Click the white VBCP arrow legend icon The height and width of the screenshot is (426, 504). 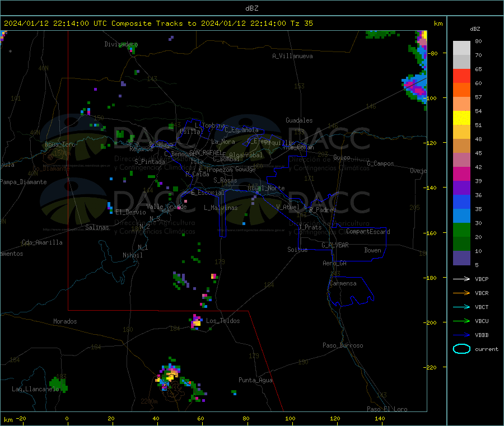[x=461, y=279]
